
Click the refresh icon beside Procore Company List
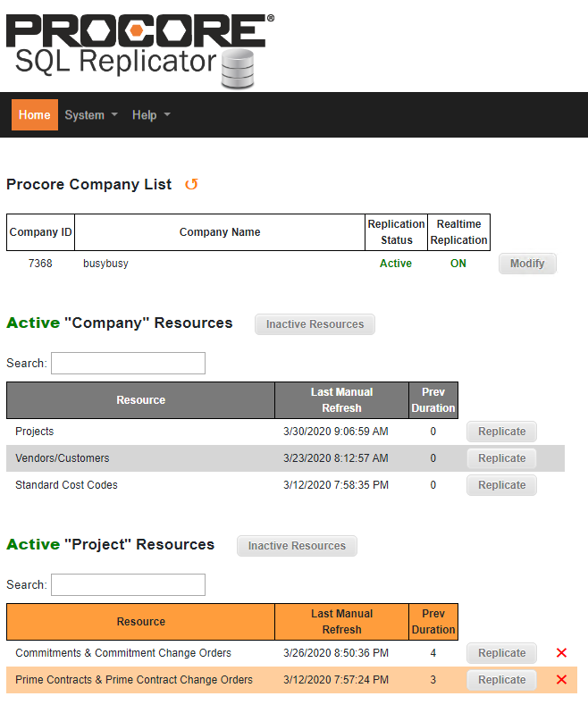point(191,184)
